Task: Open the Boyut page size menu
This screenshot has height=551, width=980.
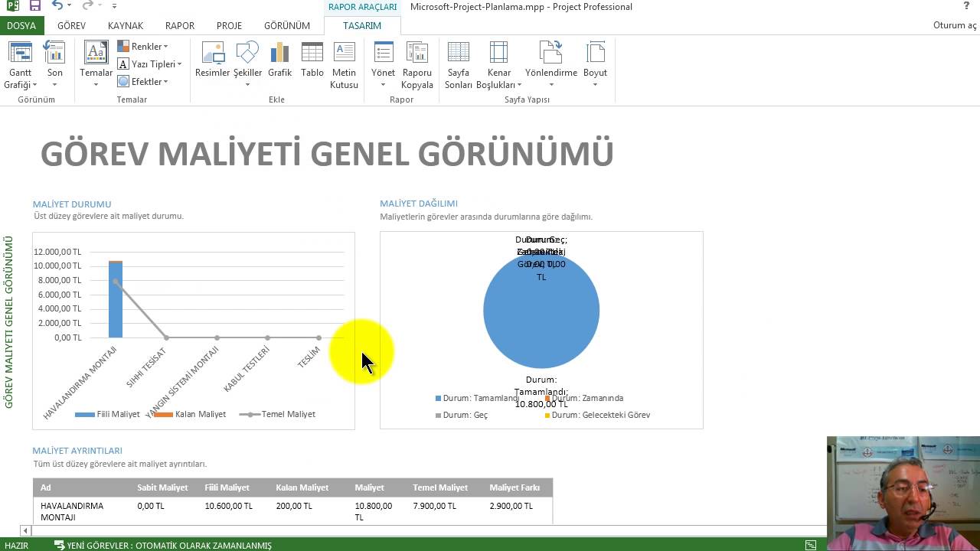Action: click(x=595, y=65)
